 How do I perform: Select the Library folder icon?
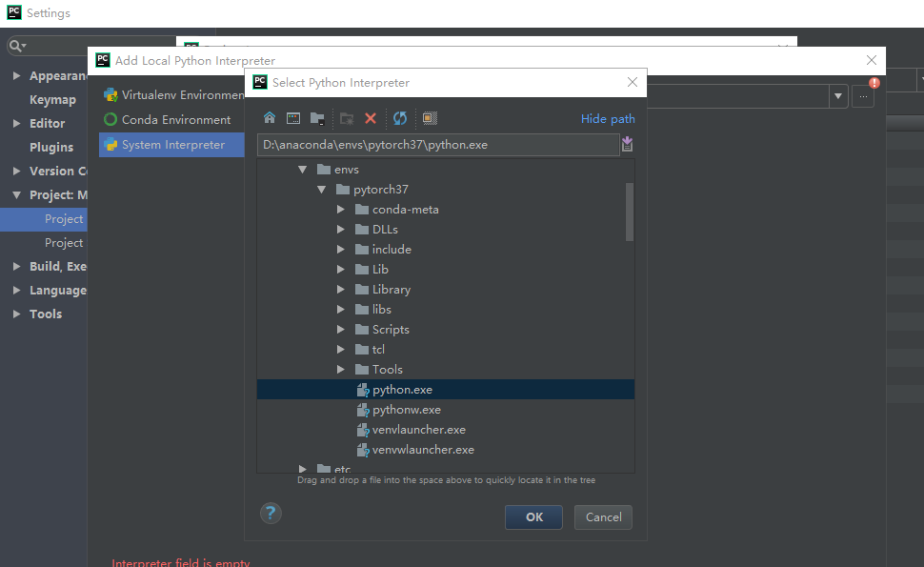point(362,290)
